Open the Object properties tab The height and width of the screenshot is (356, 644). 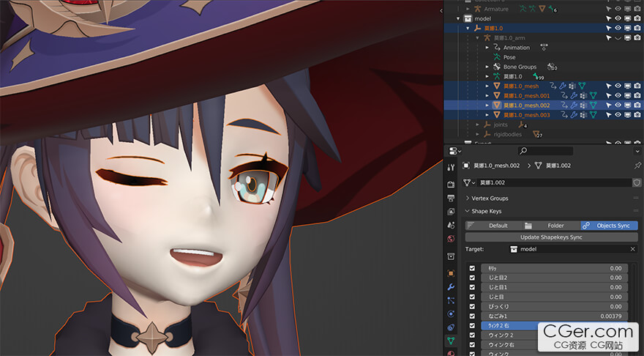(x=451, y=273)
